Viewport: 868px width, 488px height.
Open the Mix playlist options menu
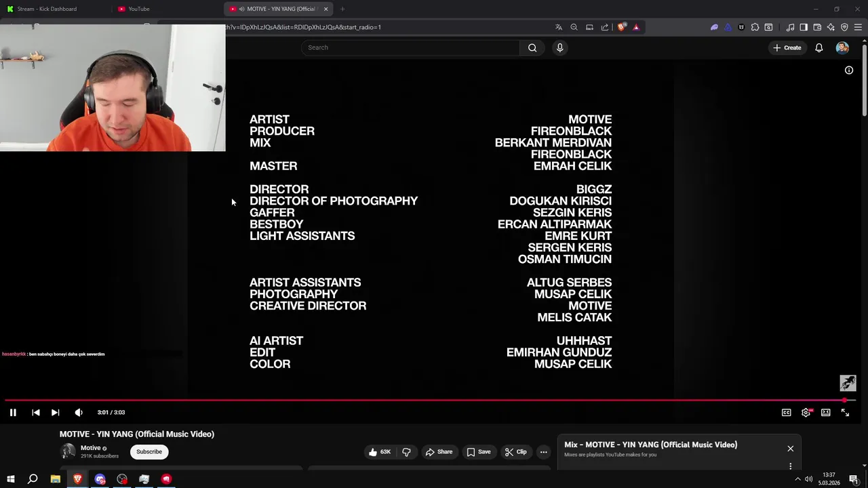click(x=791, y=466)
